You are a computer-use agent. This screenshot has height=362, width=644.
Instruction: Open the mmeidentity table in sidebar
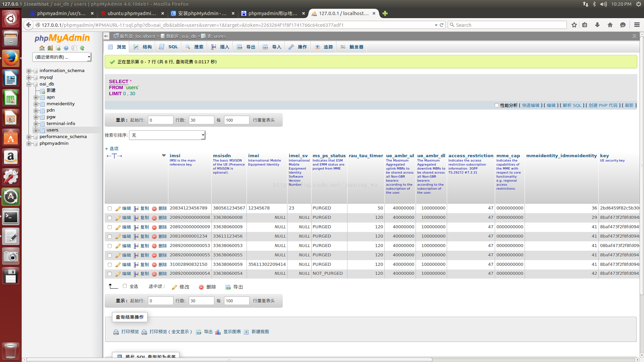click(x=61, y=104)
